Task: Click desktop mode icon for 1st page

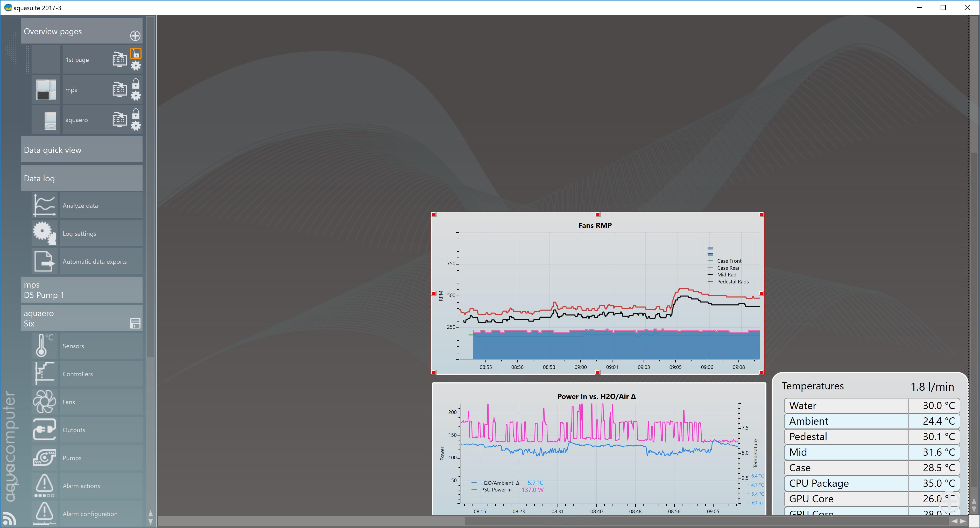Action: [119, 59]
